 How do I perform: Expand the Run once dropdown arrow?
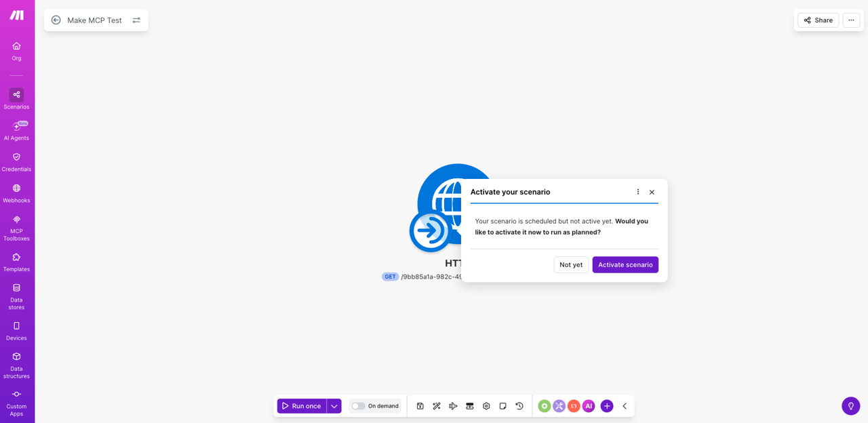tap(334, 406)
